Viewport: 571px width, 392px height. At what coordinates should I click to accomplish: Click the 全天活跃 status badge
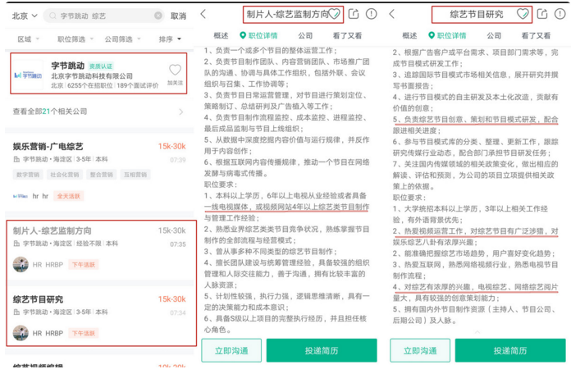pyautogui.click(x=69, y=196)
